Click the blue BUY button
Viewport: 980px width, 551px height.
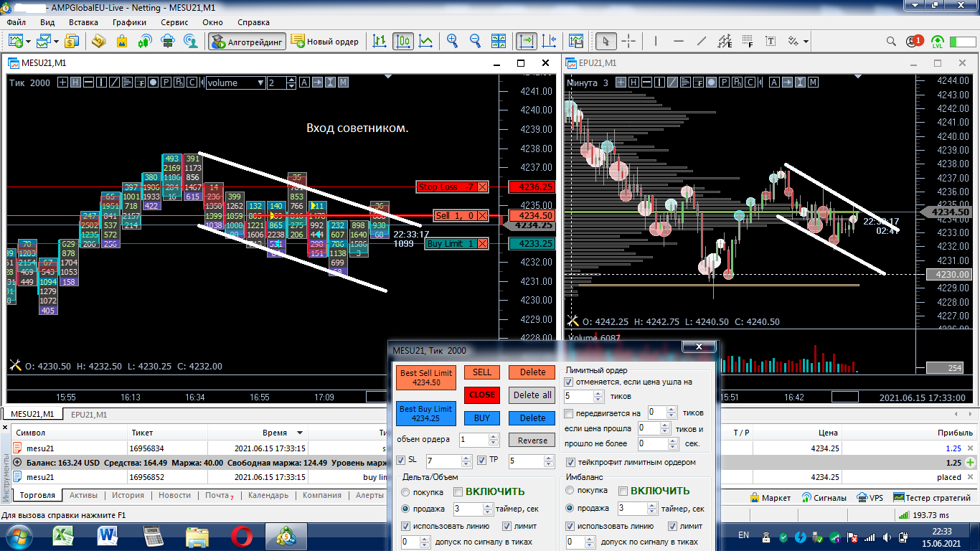482,418
